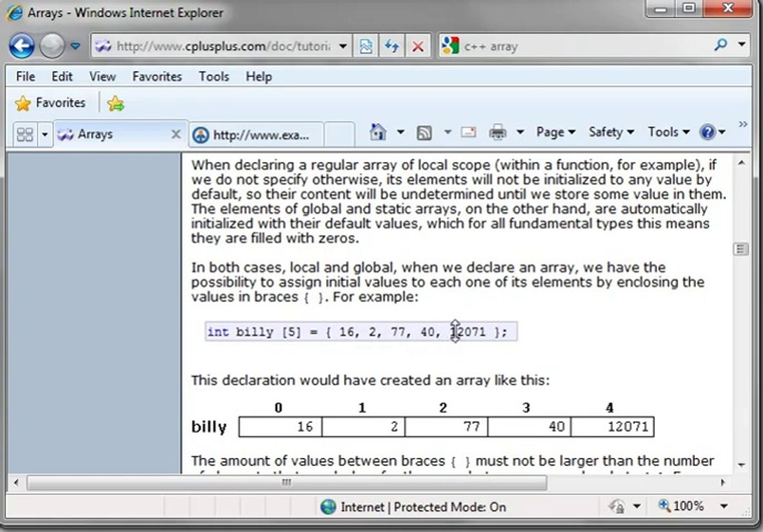Click the Stop loading red X icon
The width and height of the screenshot is (763, 532).
418,46
